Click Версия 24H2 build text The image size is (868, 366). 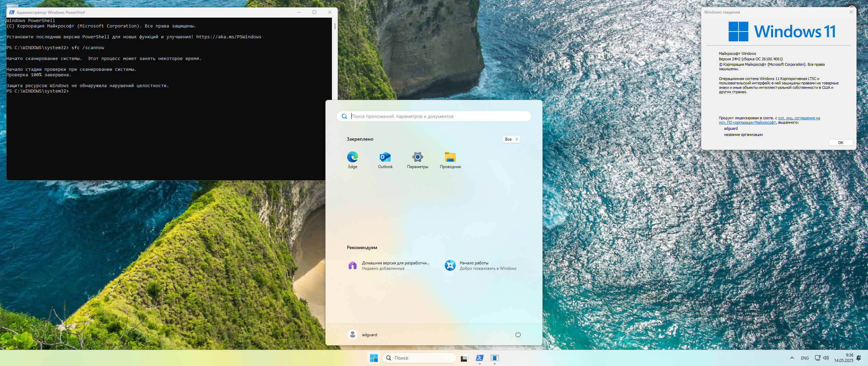[751, 59]
